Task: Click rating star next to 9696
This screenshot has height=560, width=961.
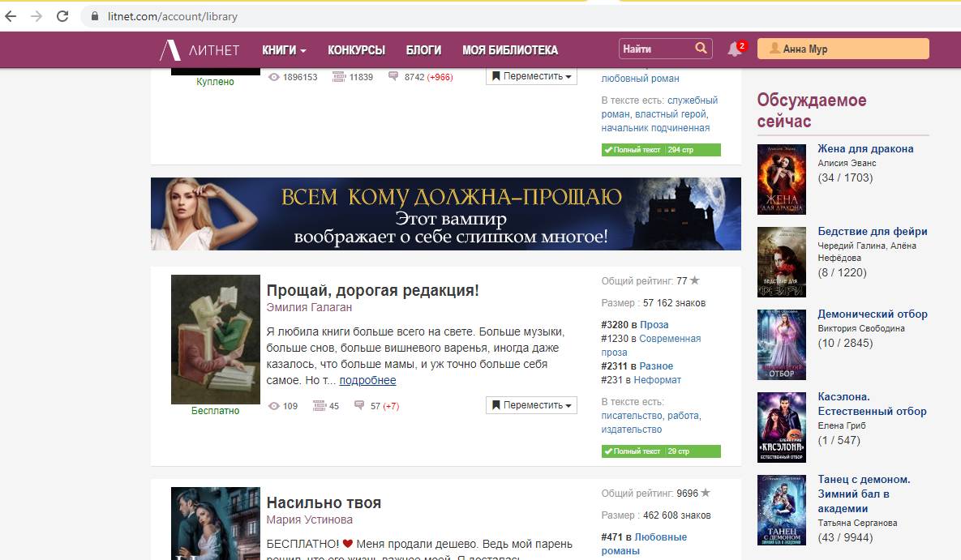Action: point(706,493)
